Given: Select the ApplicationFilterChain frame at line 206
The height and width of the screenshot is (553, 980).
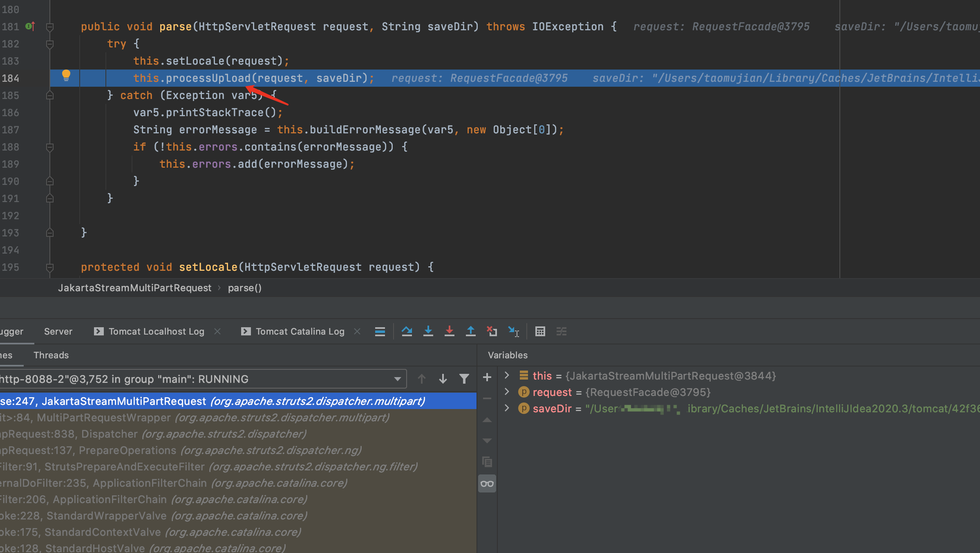Looking at the screenshot, I should 238,499.
